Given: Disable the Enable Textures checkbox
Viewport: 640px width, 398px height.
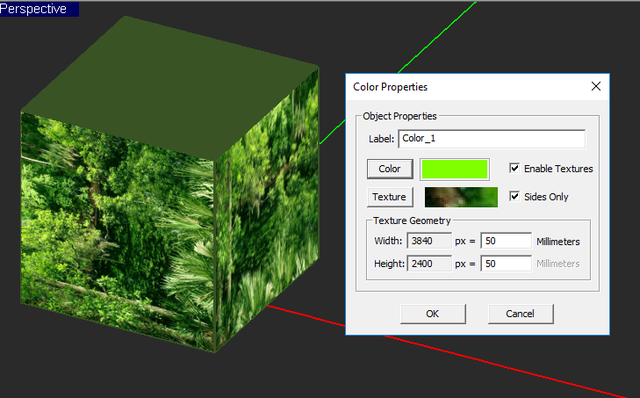Looking at the screenshot, I should 514,168.
